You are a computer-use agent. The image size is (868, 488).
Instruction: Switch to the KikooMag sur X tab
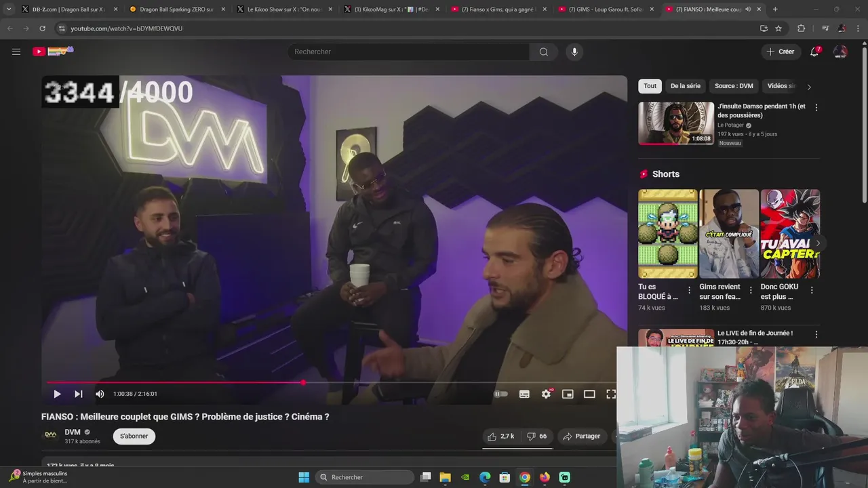pos(391,9)
